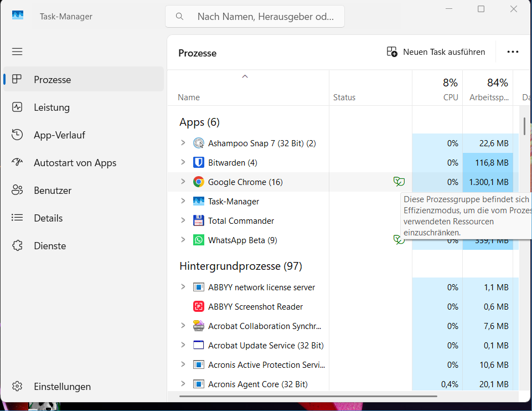Image resolution: width=532 pixels, height=411 pixels.
Task: Expand the Ashampoo Snap 7 process group
Action: click(x=183, y=143)
